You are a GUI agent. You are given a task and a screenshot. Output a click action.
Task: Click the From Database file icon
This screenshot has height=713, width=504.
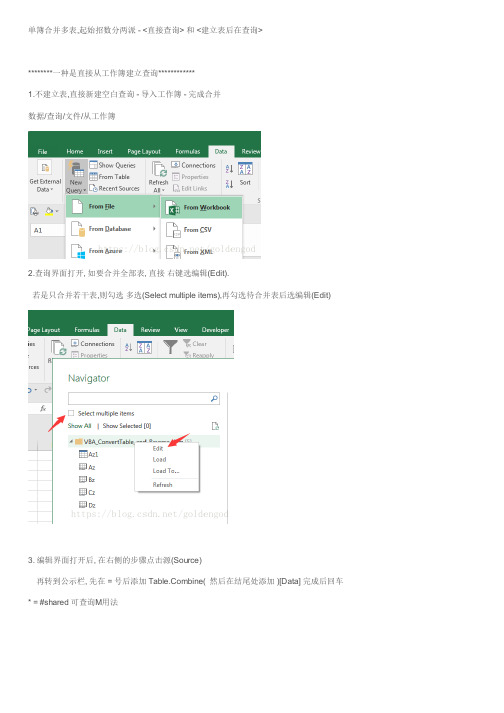(78, 229)
